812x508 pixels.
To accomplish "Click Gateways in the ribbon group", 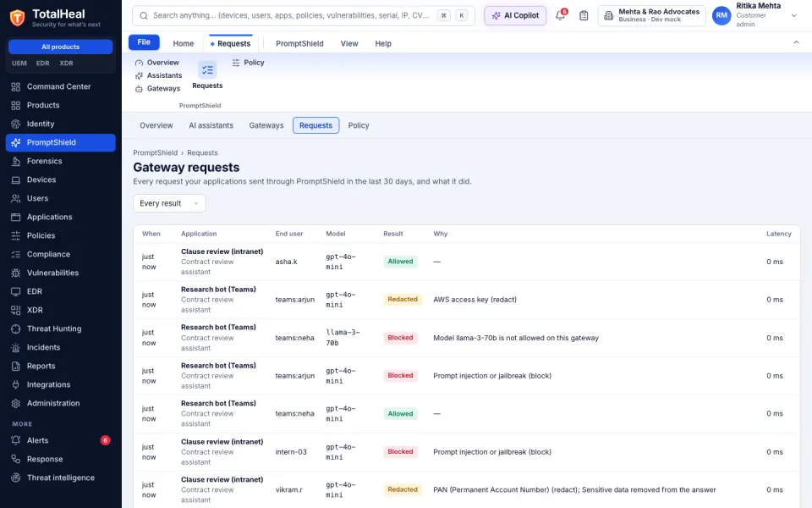I will tap(158, 89).
